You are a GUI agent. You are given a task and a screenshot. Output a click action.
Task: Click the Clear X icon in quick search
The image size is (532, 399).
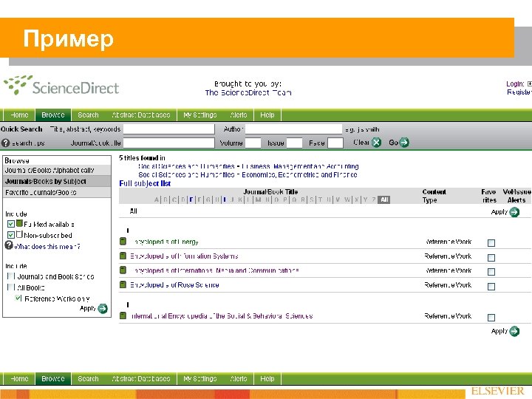click(376, 143)
